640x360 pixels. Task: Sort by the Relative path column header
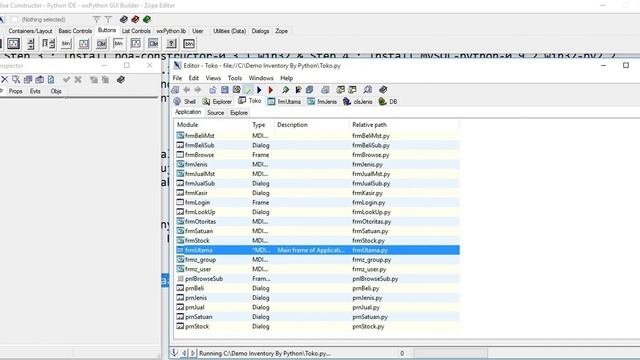pos(404,125)
